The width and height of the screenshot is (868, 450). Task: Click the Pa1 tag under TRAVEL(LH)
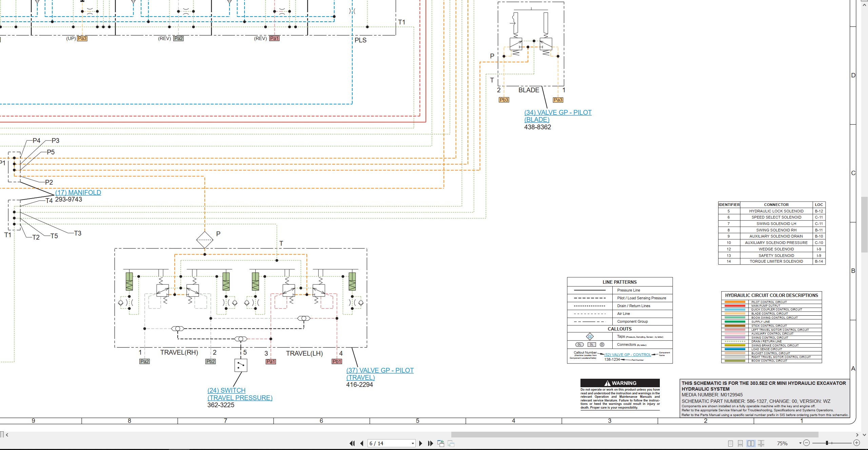point(271,361)
